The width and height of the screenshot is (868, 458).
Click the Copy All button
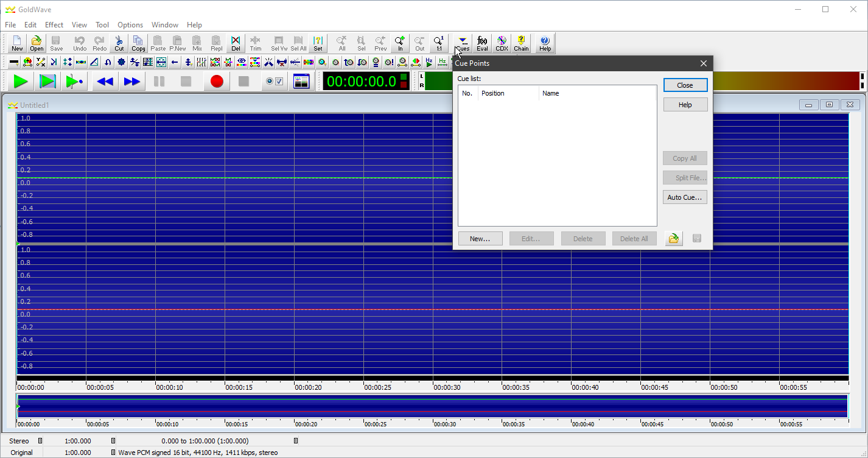tap(685, 158)
